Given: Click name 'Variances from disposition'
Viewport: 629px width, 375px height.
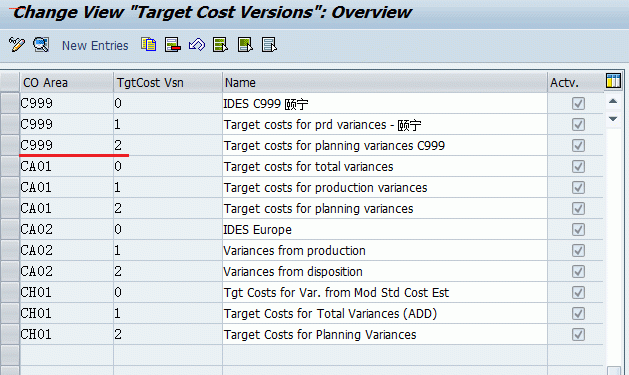Looking at the screenshot, I should [384, 271].
